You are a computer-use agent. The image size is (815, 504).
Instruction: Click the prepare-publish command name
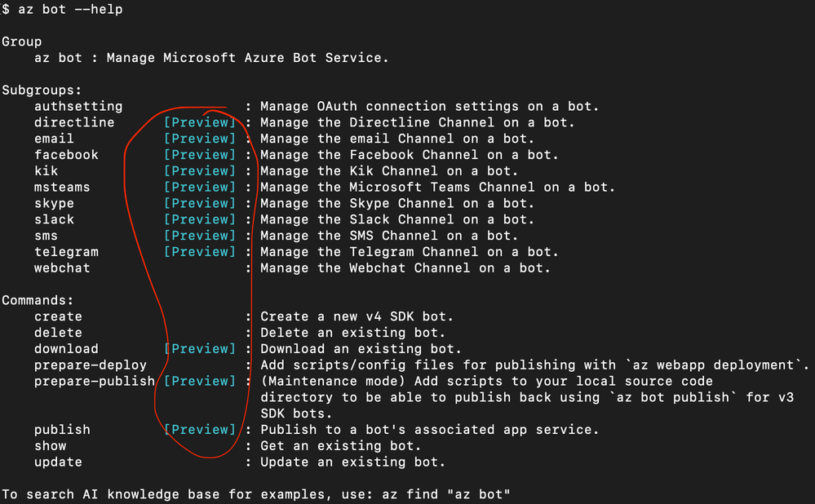(x=95, y=382)
